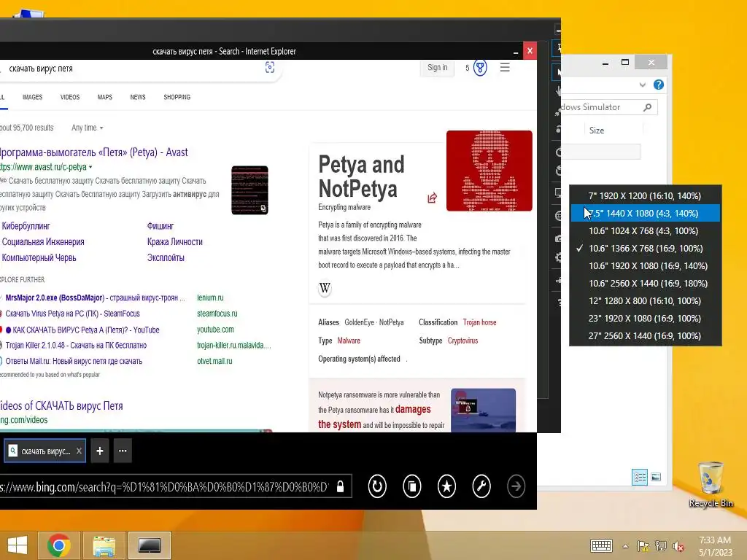Switch to the IMAGES tab
The height and width of the screenshot is (560, 747).
click(x=32, y=97)
